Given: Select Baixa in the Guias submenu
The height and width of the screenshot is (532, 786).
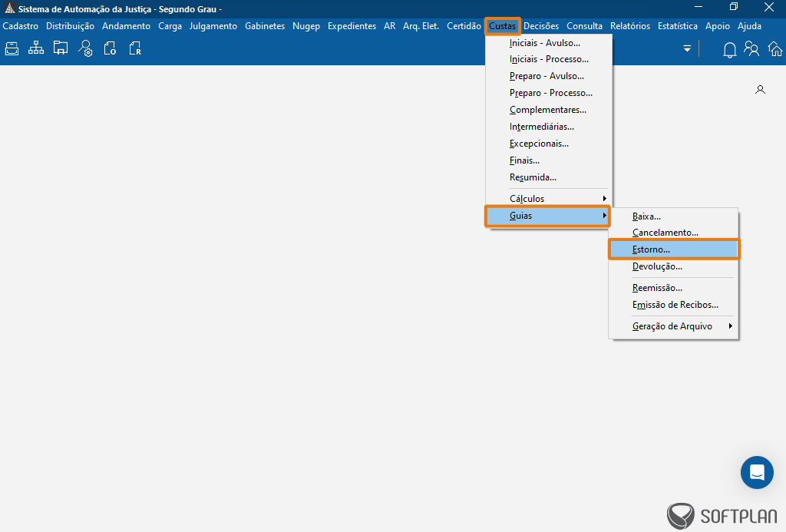Looking at the screenshot, I should 673,216.
